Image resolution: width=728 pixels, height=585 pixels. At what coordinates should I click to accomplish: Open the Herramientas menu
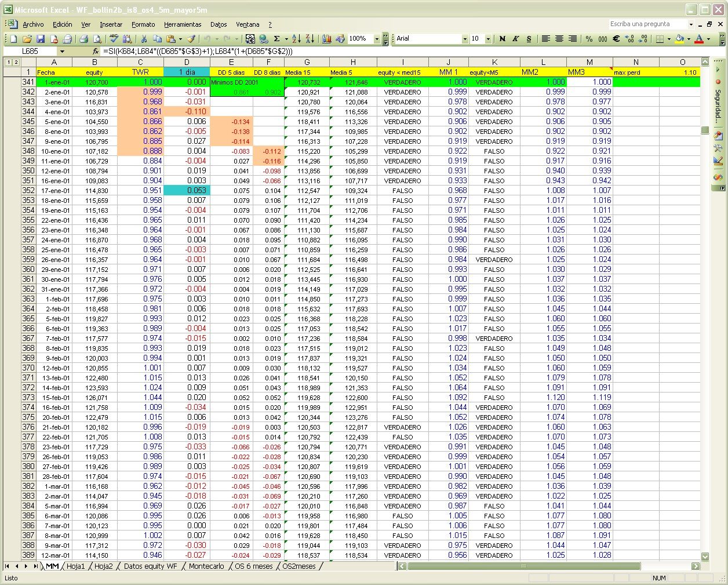coord(183,24)
